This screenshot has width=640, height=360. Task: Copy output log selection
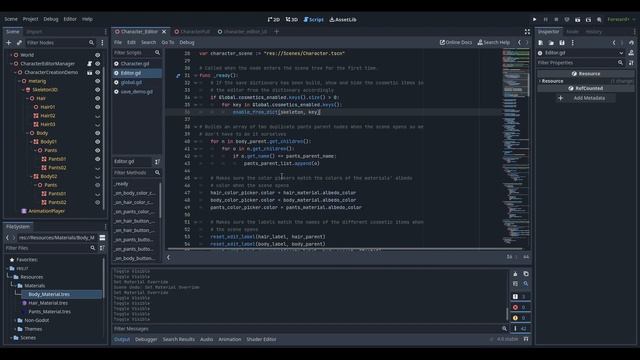(x=526, y=274)
